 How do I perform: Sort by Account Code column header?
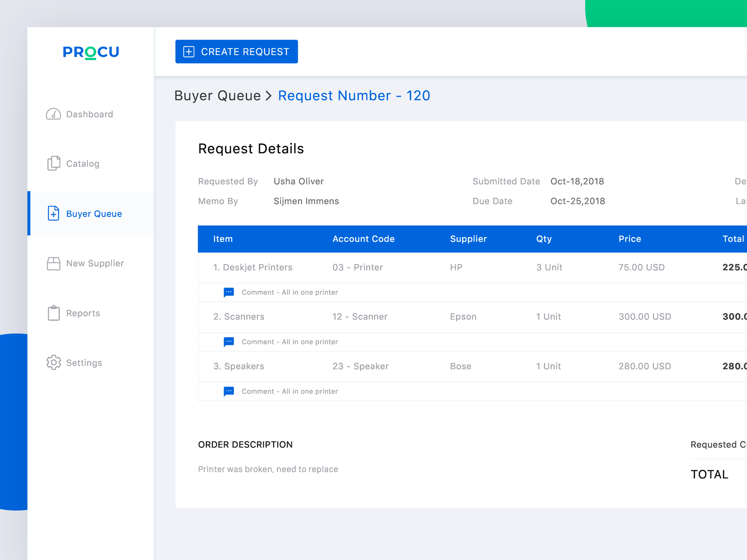(x=364, y=239)
